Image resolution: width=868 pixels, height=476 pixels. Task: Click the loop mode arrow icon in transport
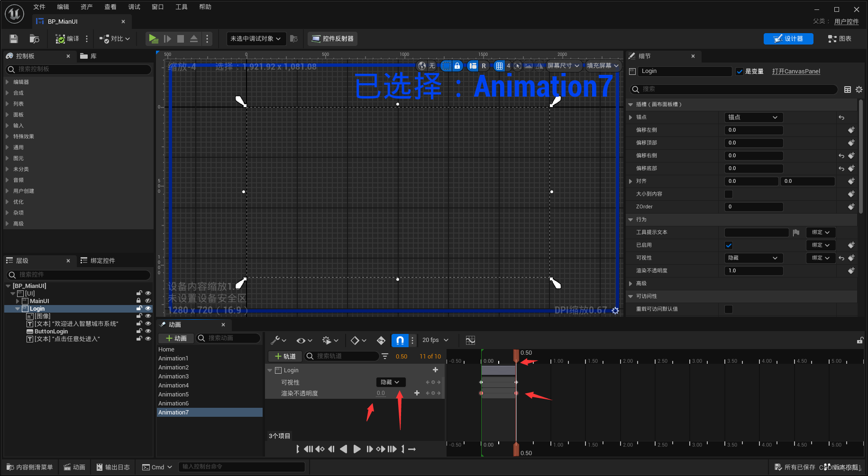412,449
